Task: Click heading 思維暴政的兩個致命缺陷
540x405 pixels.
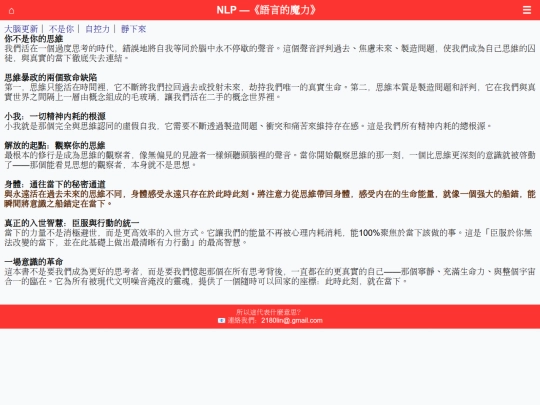Action: pos(51,77)
